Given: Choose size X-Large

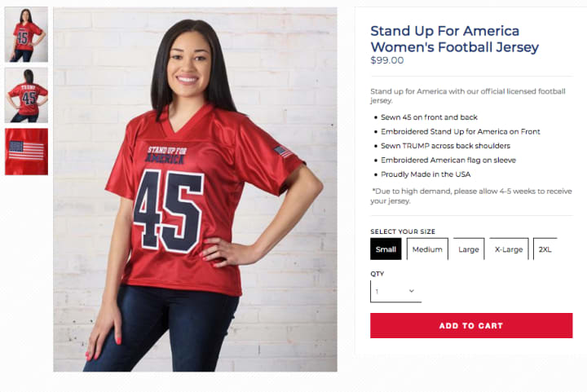Looking at the screenshot, I should [x=509, y=249].
